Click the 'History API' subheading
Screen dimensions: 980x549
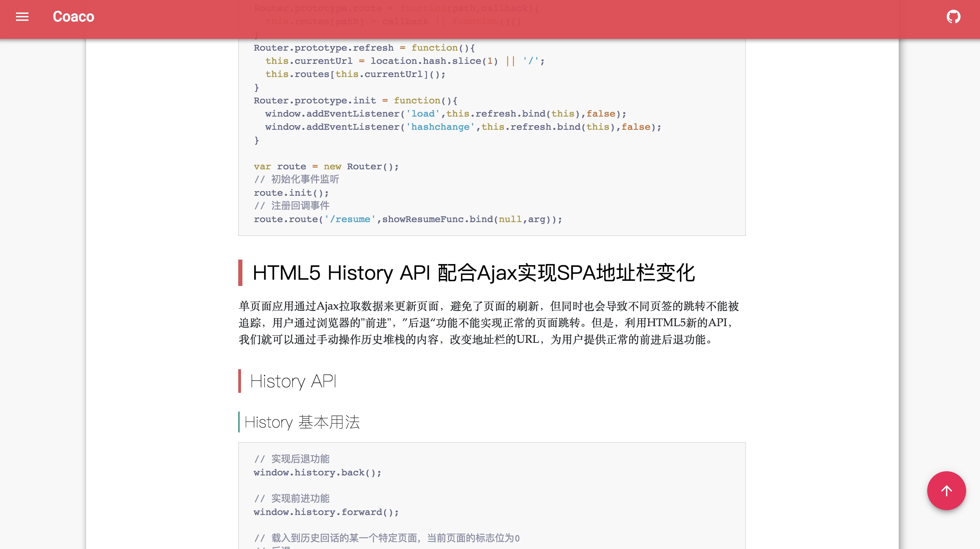click(x=293, y=381)
